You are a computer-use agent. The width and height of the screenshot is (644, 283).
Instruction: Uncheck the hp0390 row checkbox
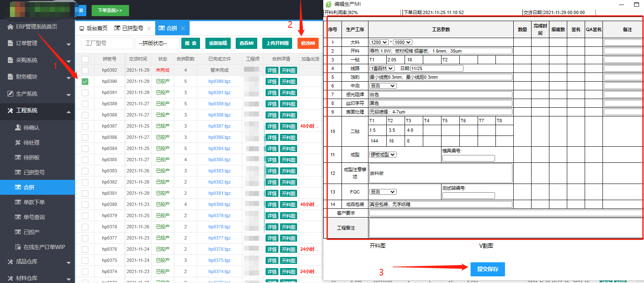tap(85, 82)
